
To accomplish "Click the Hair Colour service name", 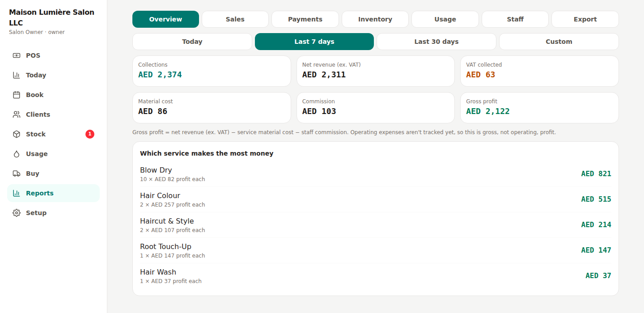I will pyautogui.click(x=160, y=195).
